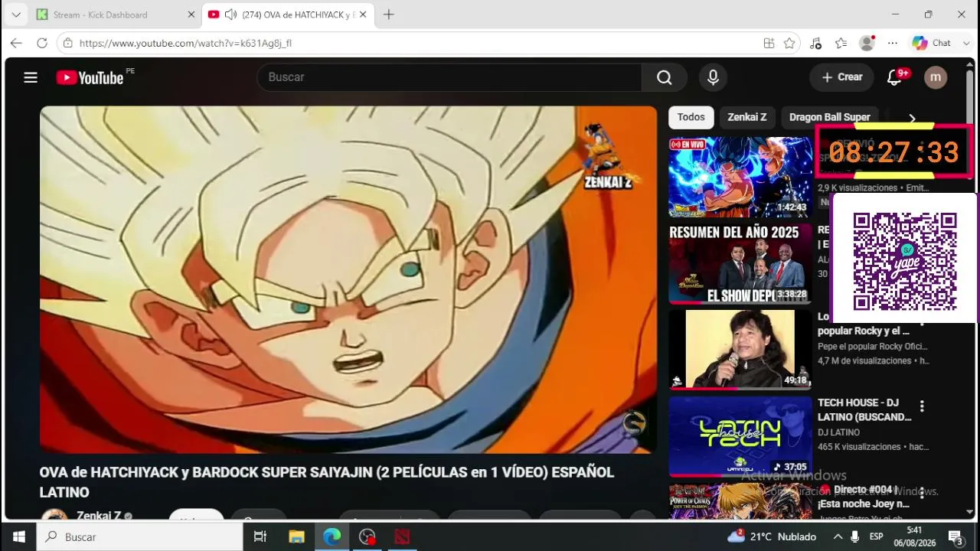Show more filter chips with the arrow
The height and width of the screenshot is (551, 980).
(912, 118)
